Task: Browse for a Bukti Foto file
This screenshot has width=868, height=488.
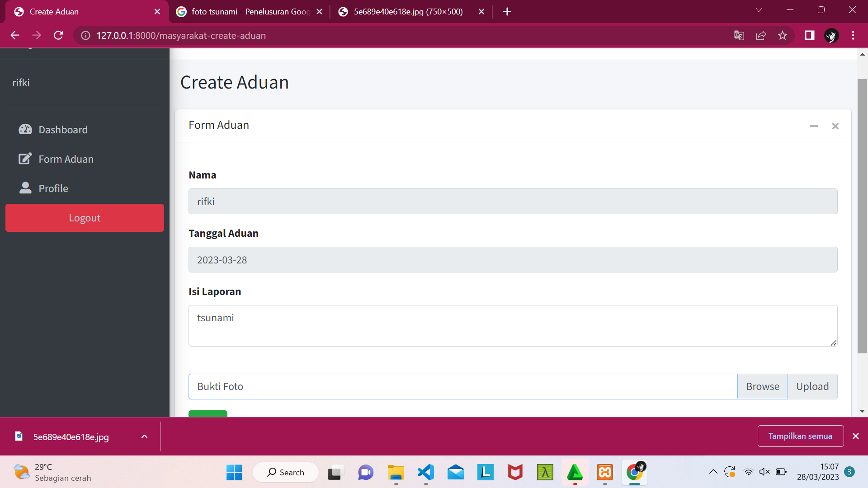Action: [762, 386]
